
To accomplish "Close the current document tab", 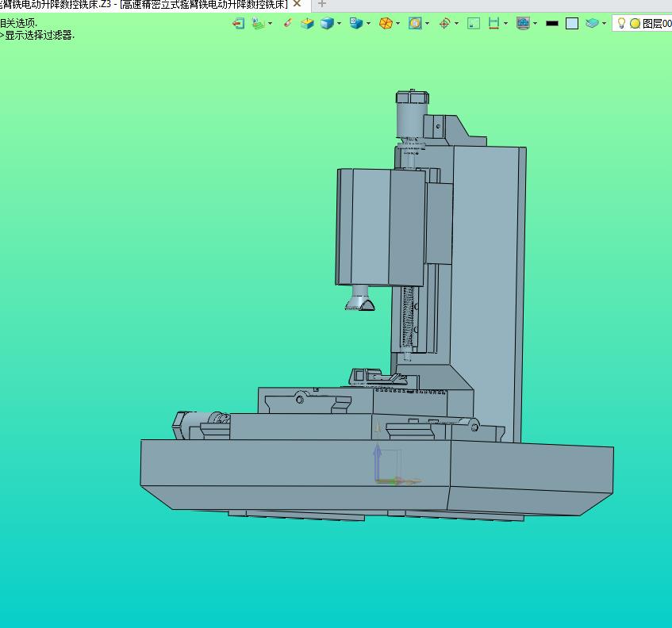I will 297,4.
